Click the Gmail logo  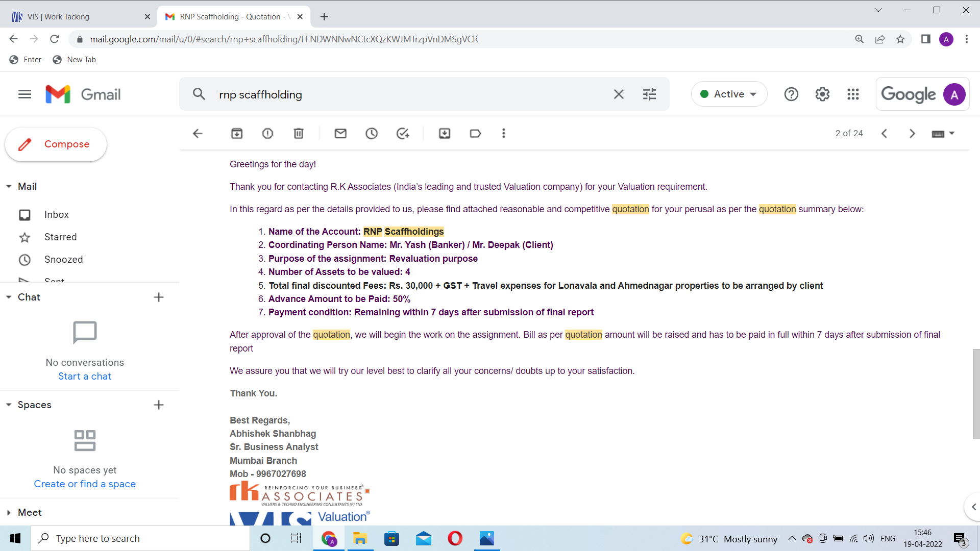[x=83, y=94]
